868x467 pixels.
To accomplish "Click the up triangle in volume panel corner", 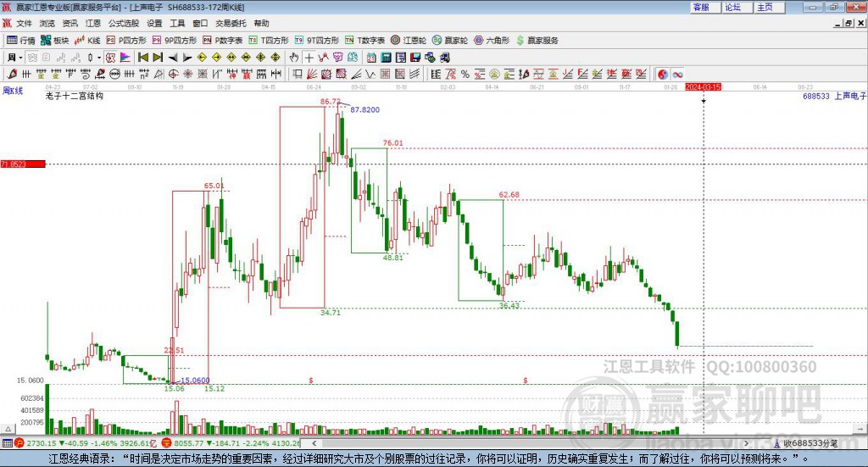I will pos(8,429).
